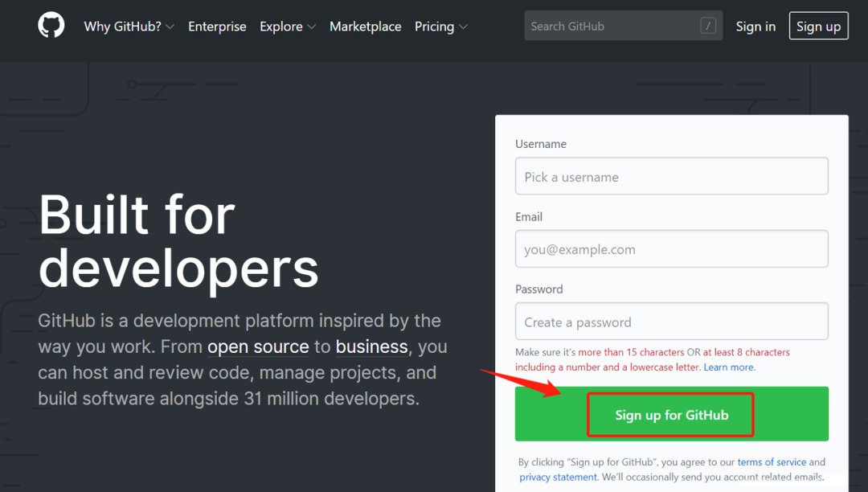Go to the Enterprise nav item
The width and height of the screenshot is (868, 492).
point(217,27)
